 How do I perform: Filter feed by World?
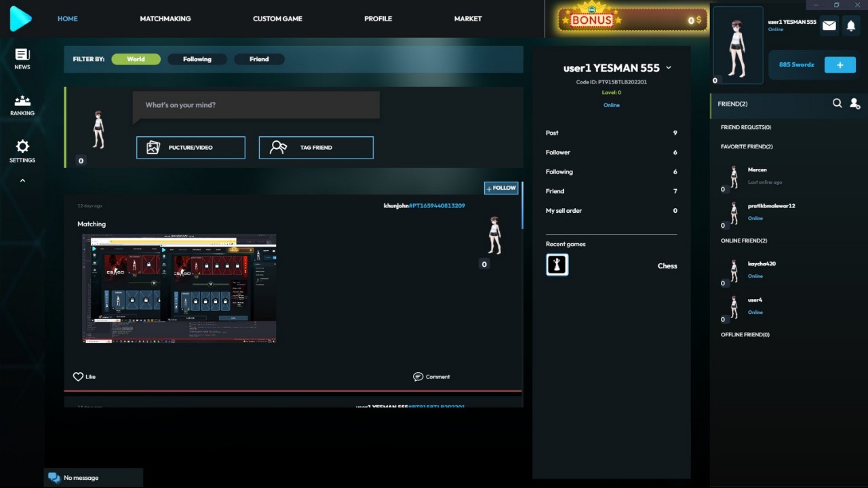point(136,59)
